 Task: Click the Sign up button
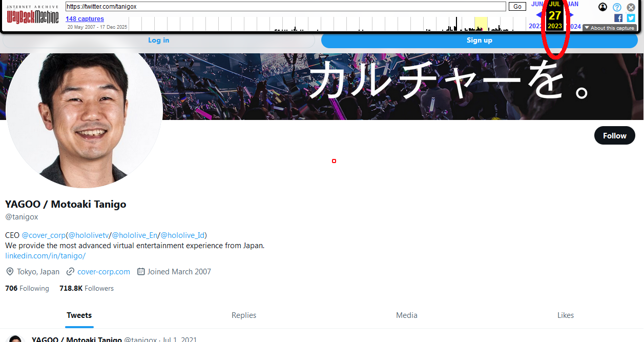(480, 41)
